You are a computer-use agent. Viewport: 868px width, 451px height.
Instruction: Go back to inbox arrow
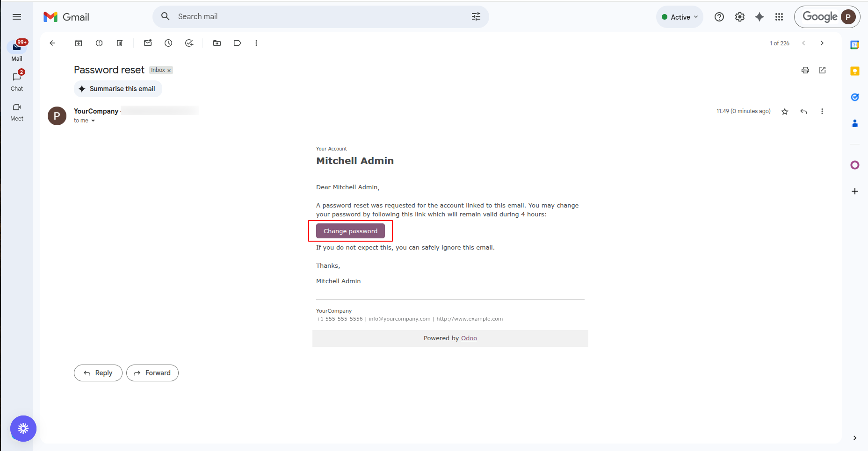(x=52, y=43)
